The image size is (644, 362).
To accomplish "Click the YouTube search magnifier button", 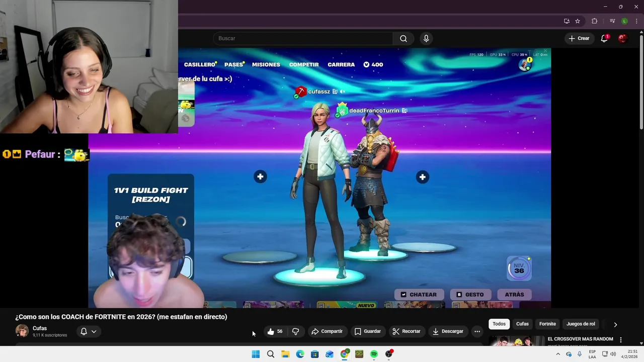I will [404, 39].
